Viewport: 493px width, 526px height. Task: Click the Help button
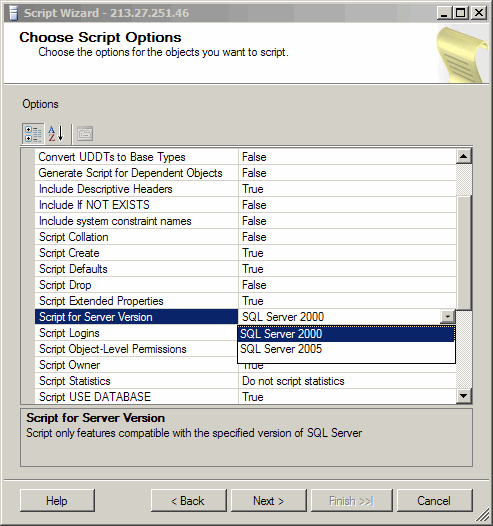[x=57, y=501]
